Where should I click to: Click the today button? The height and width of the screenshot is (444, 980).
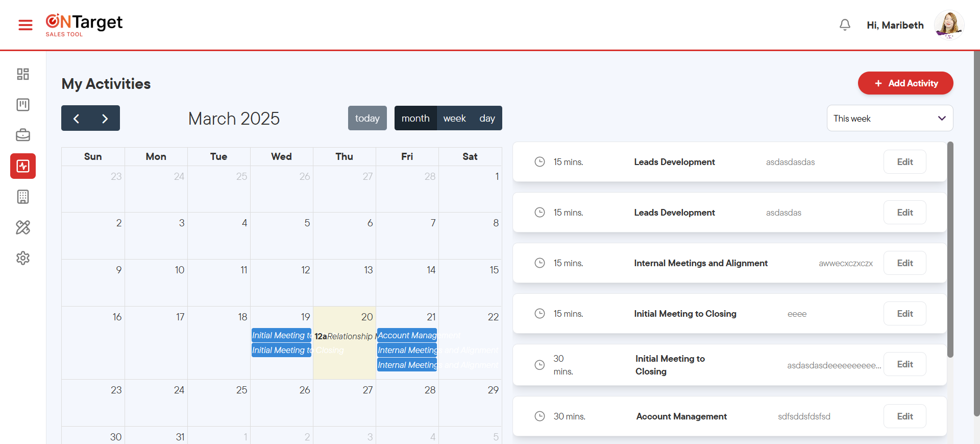tap(367, 119)
